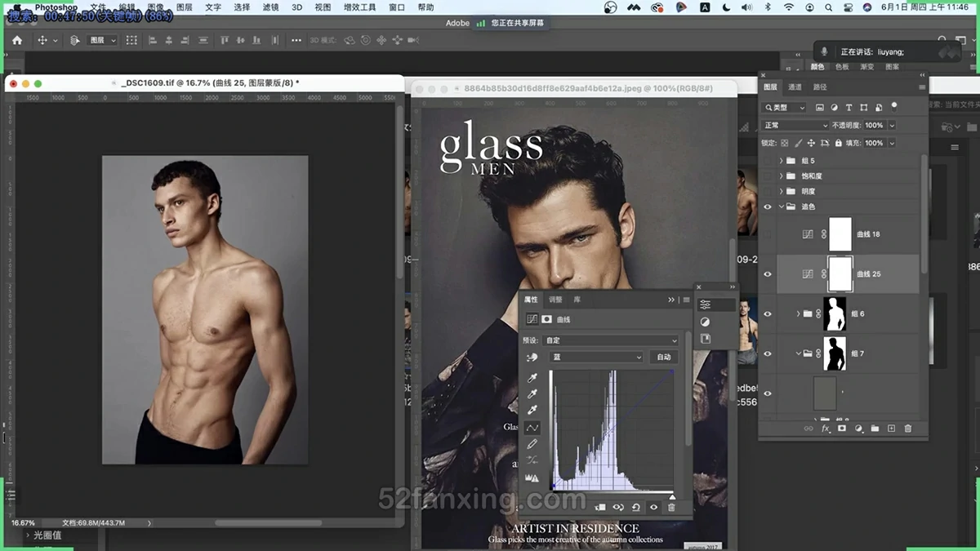The image size is (980, 551).
Task: Switch to the 库 tab in Properties panel
Action: click(577, 300)
